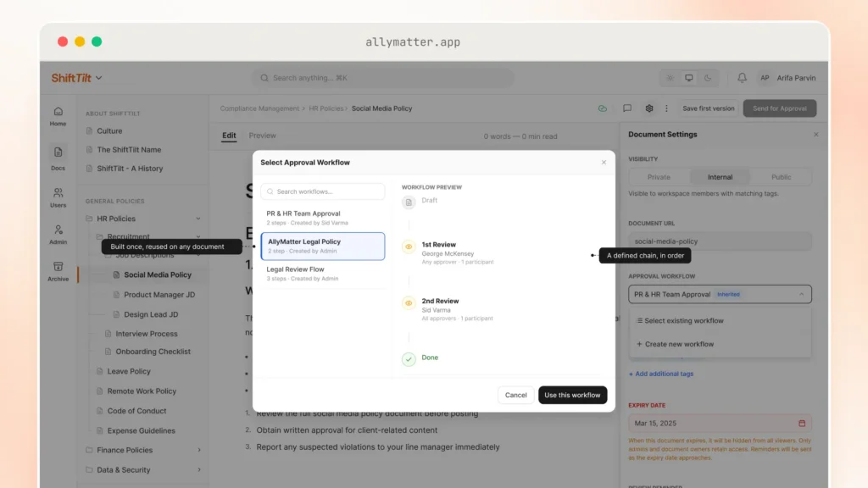Open the expiry date calendar picker
Screen dimensions: 868x488
click(802, 424)
